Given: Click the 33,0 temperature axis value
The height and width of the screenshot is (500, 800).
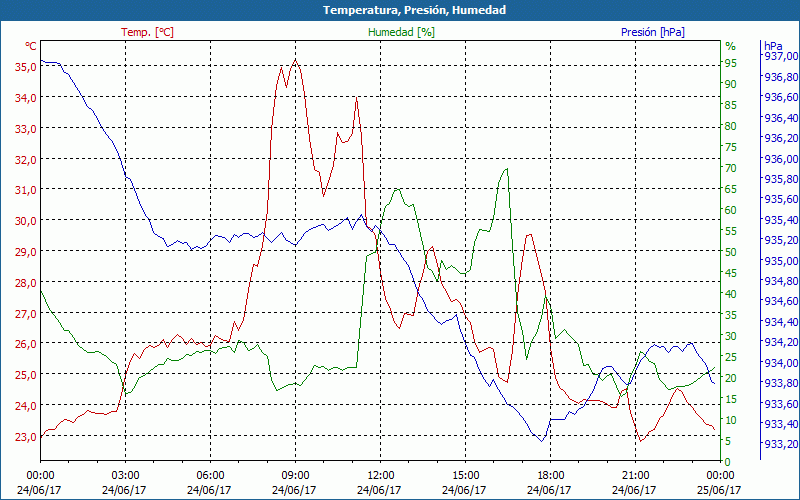Looking at the screenshot, I should pos(26,129).
